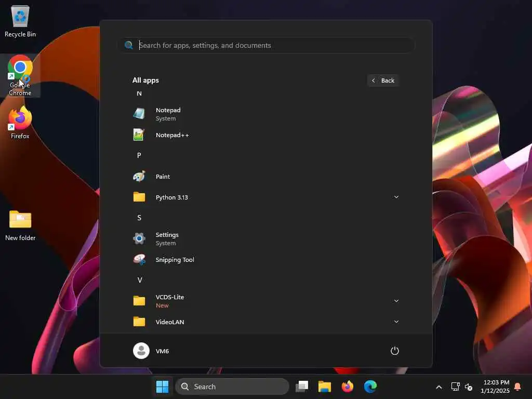Click the Python 3.13 folder icon
Image resolution: width=532 pixels, height=399 pixels.
139,197
